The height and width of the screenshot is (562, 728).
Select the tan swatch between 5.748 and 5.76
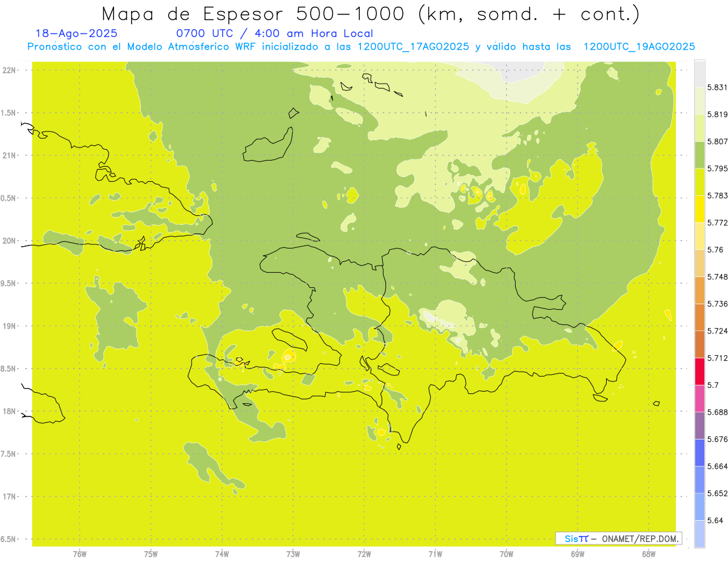[699, 263]
